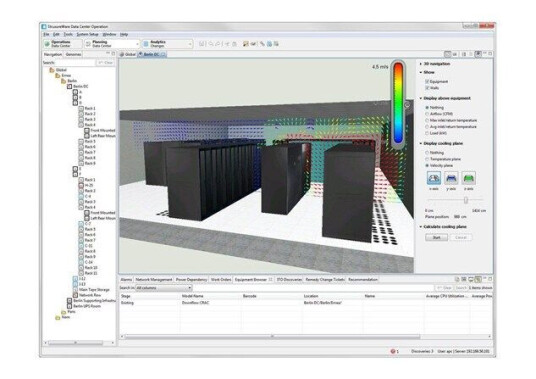Open the Network Management tab

[x=153, y=280]
